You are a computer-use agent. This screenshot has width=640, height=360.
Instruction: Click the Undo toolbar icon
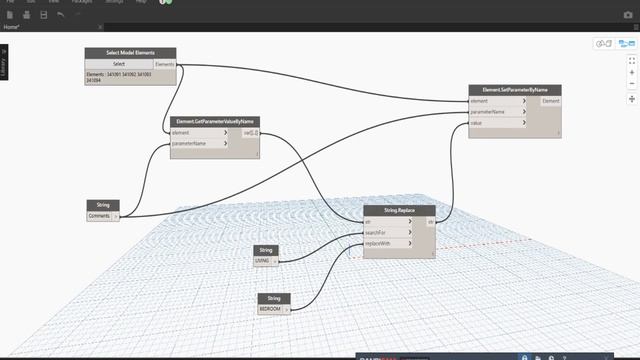click(x=61, y=15)
